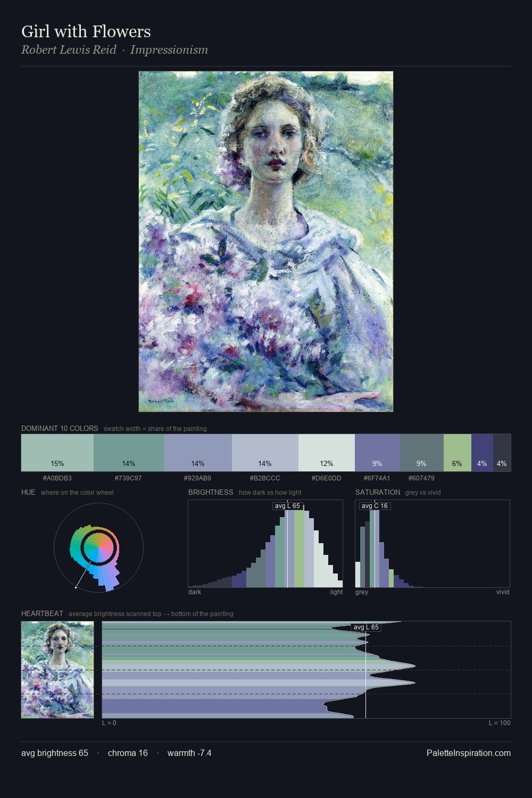The width and height of the screenshot is (532, 798).
Task: Pick the #929AB9 lavender swatch
Action: coord(198,453)
